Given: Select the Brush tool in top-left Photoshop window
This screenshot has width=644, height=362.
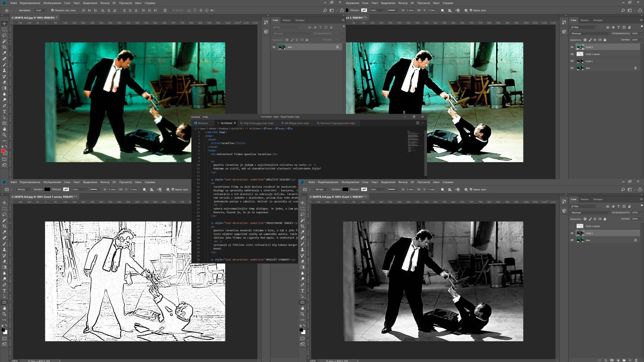Looking at the screenshot, I should click(x=4, y=65).
